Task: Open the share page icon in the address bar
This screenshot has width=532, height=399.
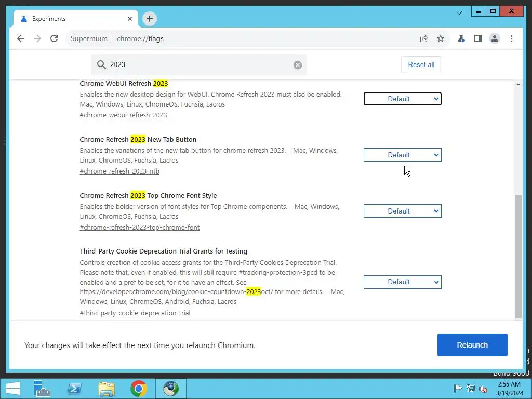Action: point(424,38)
